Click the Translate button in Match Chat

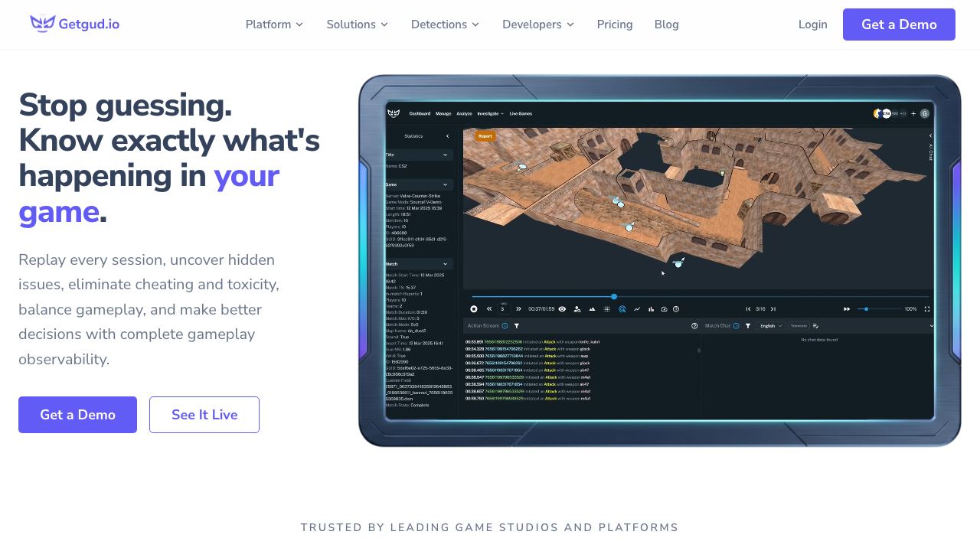coord(799,326)
